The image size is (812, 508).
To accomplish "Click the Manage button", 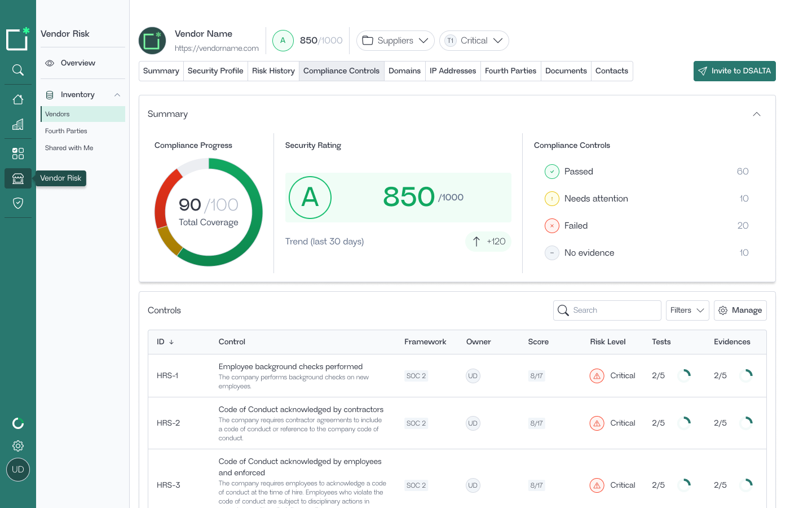I will 740,310.
